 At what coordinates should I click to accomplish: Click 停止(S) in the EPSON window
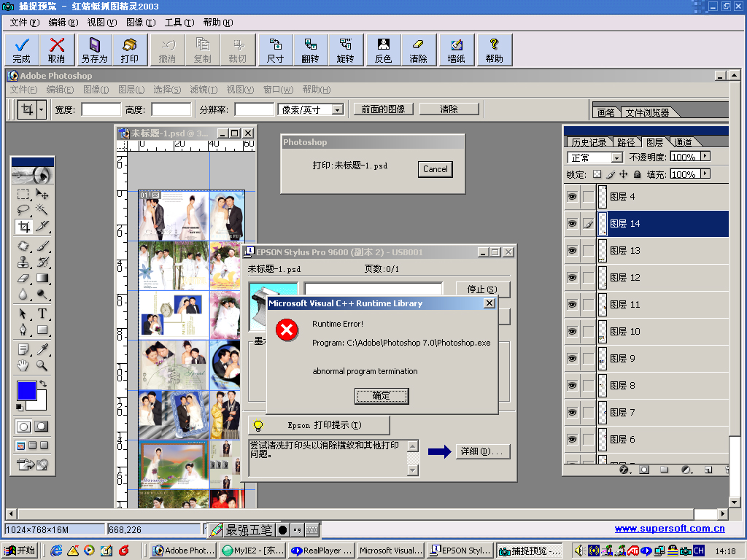[482, 289]
